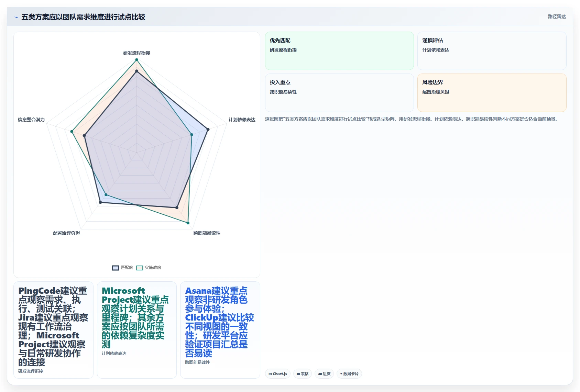
Task: Click the top green data point on radar
Action: pyautogui.click(x=136, y=60)
